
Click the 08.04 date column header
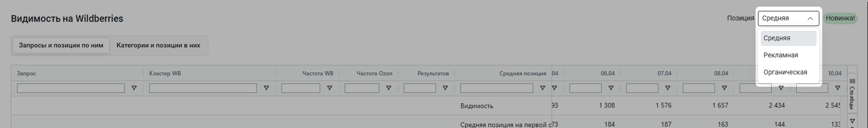721,73
